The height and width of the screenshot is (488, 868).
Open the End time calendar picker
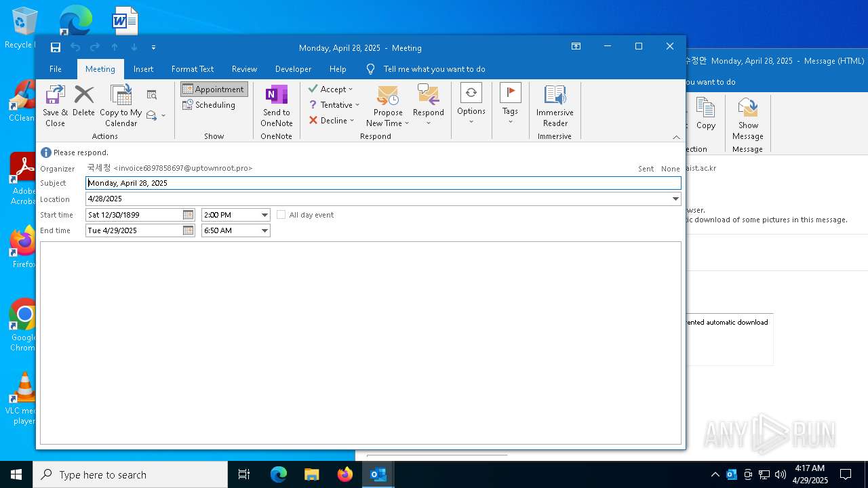coord(189,230)
